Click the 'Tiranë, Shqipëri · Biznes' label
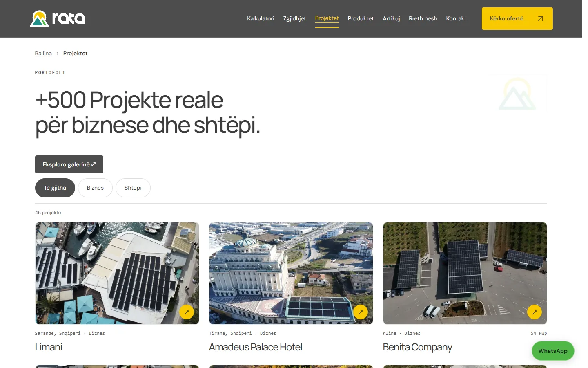The height and width of the screenshot is (368, 588). [243, 333]
